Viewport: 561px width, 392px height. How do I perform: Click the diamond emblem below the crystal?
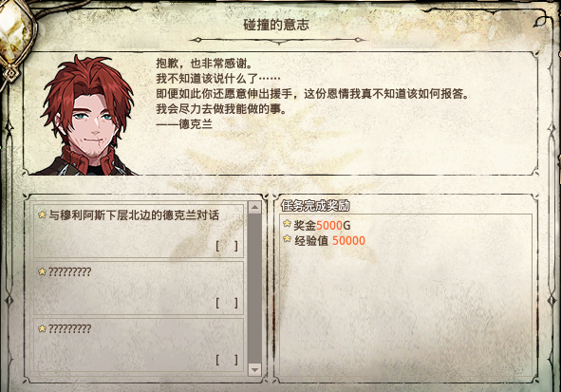pyautogui.click(x=11, y=73)
